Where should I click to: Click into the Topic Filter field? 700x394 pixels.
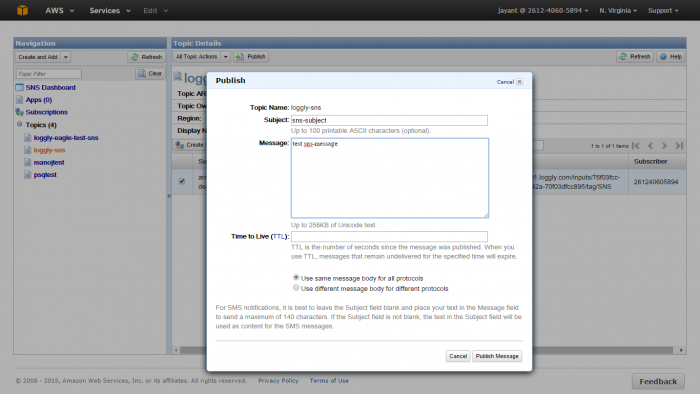click(x=49, y=74)
